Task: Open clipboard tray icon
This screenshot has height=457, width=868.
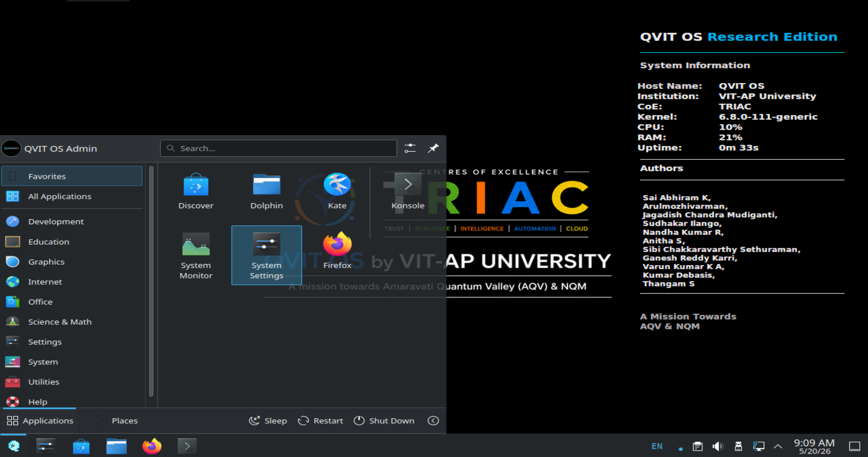Action: point(697,446)
